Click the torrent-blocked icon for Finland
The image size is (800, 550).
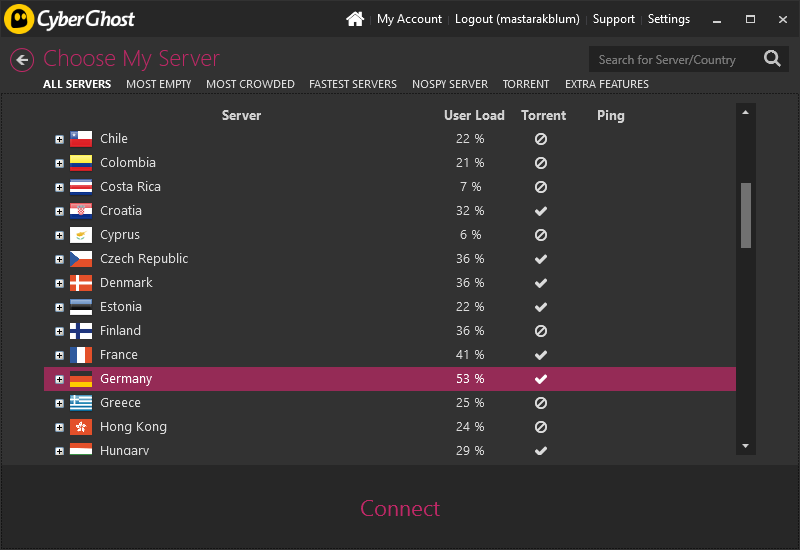coord(541,331)
